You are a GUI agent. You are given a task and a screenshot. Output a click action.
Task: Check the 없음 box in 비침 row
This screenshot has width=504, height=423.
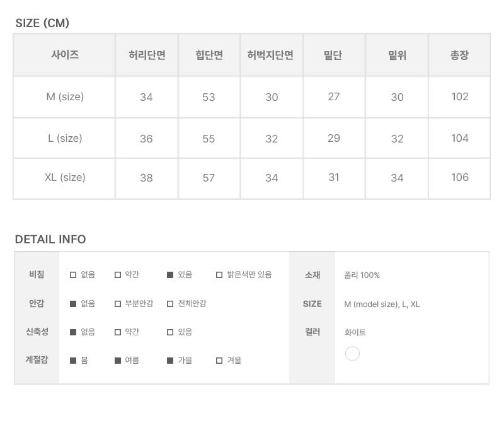tap(73, 275)
